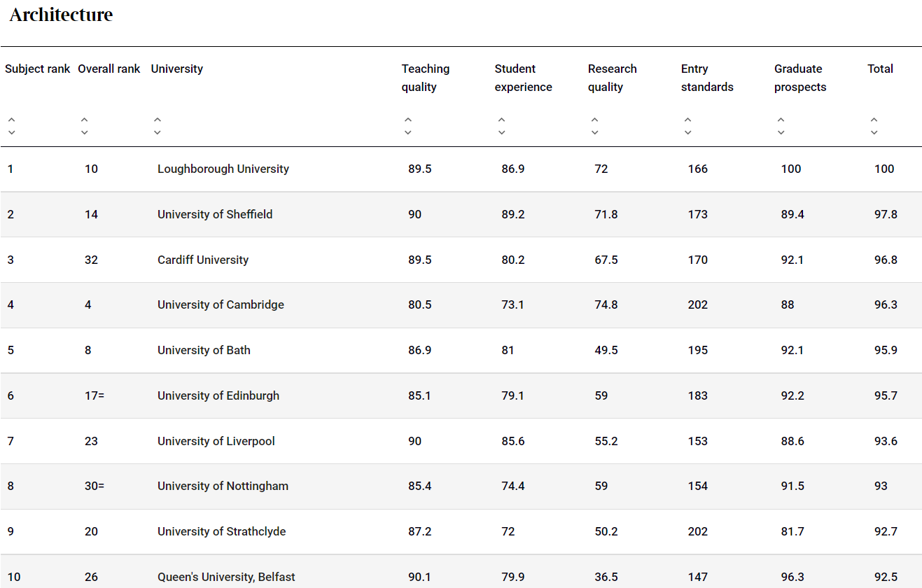Sort Overall rank ascending with up arrow
The height and width of the screenshot is (588, 922).
(x=84, y=120)
